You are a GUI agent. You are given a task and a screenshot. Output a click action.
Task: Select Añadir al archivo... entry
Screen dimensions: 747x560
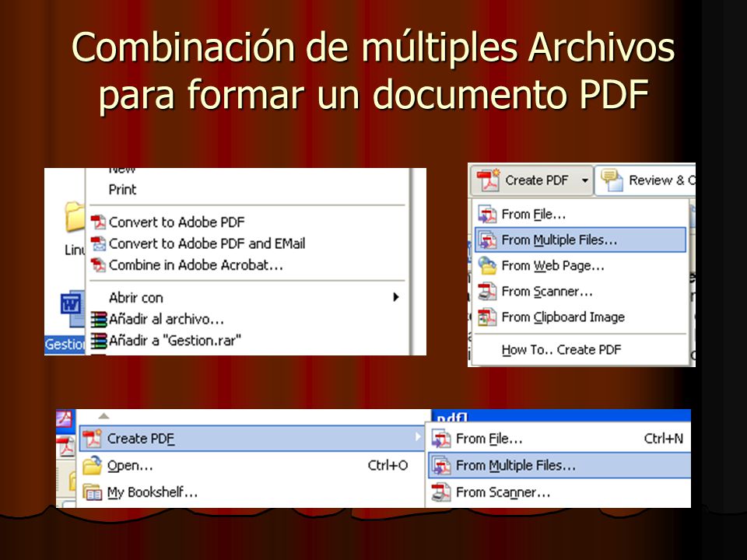(167, 319)
